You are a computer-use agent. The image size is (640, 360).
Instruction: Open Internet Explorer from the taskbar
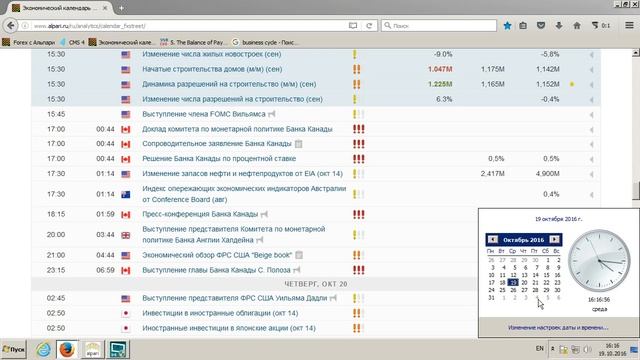click(43, 349)
